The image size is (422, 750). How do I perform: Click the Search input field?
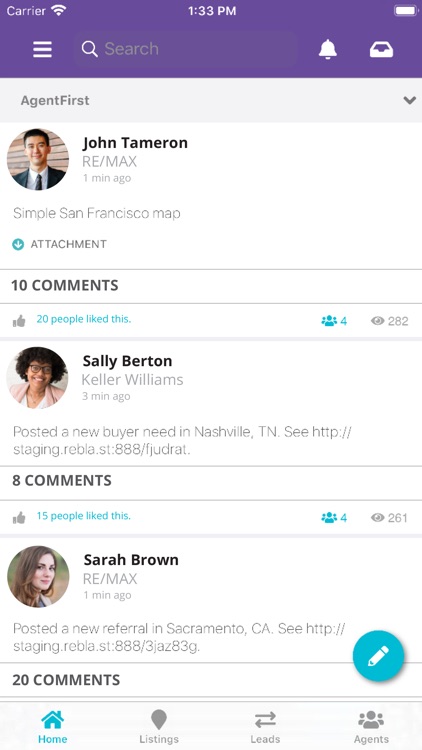coord(185,49)
